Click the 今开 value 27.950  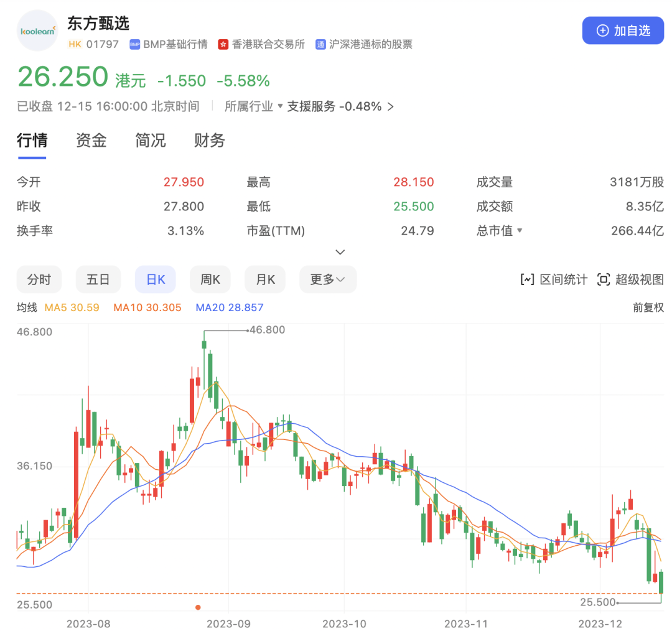[184, 182]
